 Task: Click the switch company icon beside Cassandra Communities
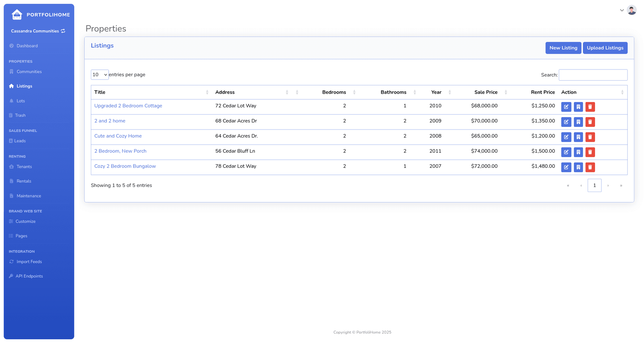point(63,31)
